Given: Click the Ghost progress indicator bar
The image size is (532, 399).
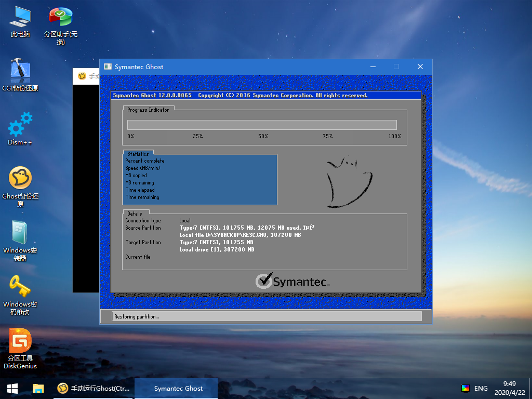Looking at the screenshot, I should tap(262, 125).
